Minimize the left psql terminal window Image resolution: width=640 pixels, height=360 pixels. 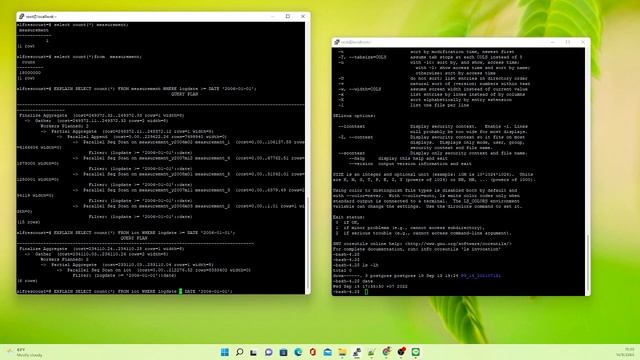(x=273, y=16)
